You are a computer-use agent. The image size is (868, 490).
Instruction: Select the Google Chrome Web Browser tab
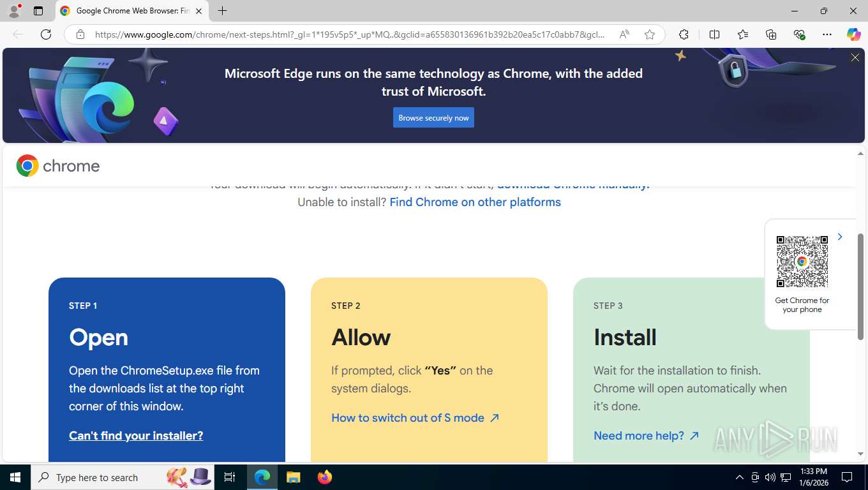coord(133,11)
